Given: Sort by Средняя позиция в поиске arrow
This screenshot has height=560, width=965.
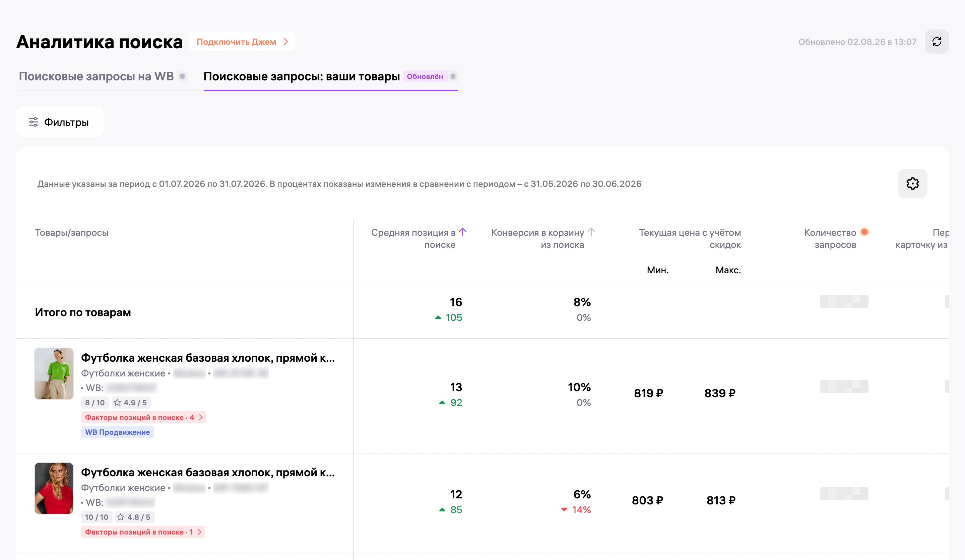Looking at the screenshot, I should [463, 232].
